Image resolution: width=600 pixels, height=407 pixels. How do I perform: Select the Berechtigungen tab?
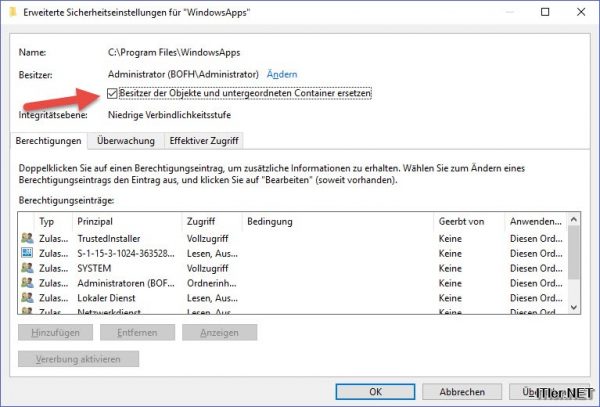click(x=49, y=142)
